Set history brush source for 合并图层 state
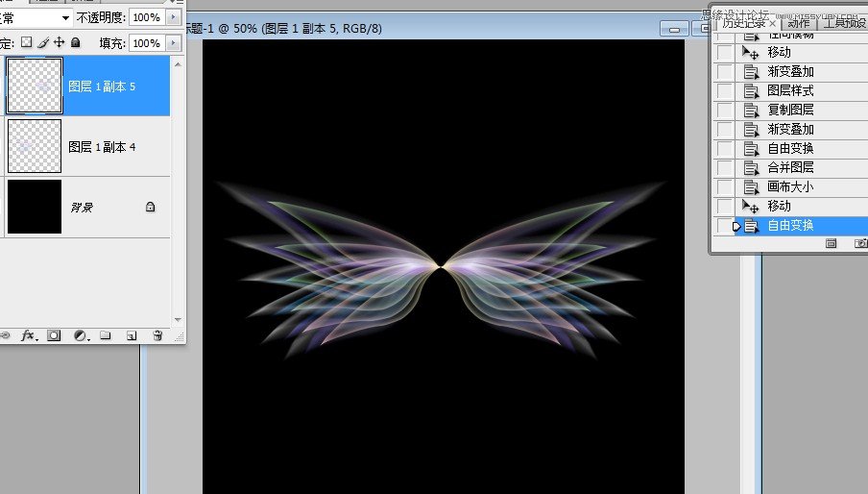Screen dimensions: 868x494 coord(725,168)
